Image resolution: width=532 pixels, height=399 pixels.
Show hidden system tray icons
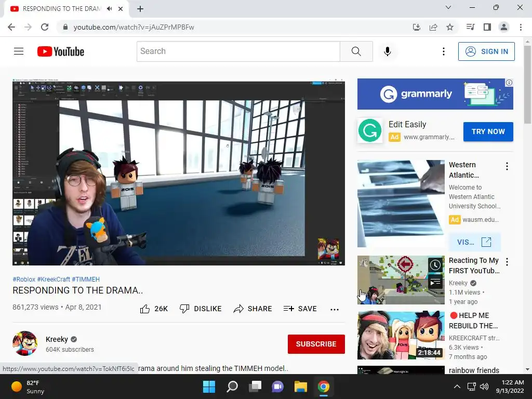coord(457,387)
